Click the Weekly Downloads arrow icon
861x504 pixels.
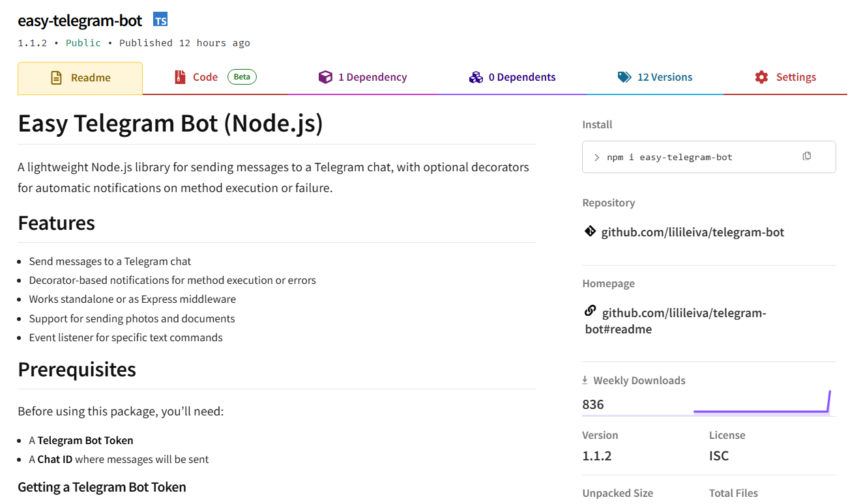pyautogui.click(x=585, y=380)
